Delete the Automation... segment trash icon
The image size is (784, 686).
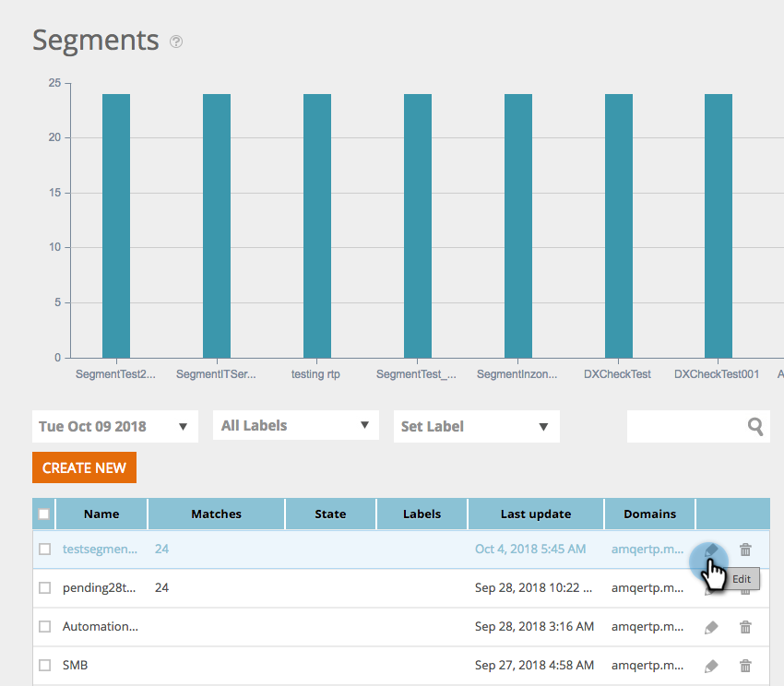click(x=745, y=626)
